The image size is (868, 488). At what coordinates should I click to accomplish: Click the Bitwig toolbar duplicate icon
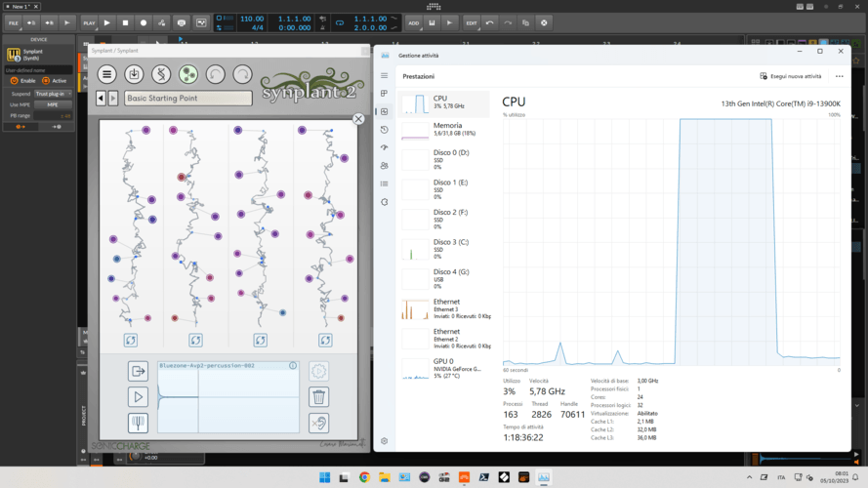click(526, 23)
